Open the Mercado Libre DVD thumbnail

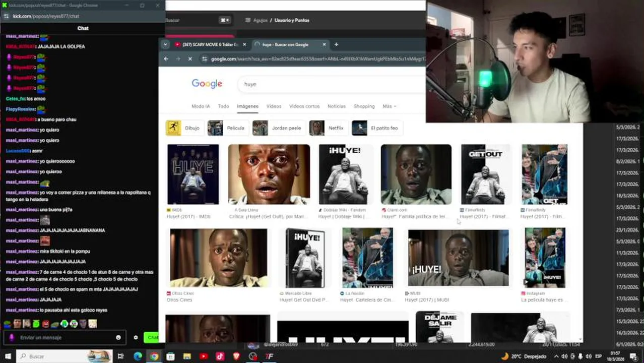point(305,258)
